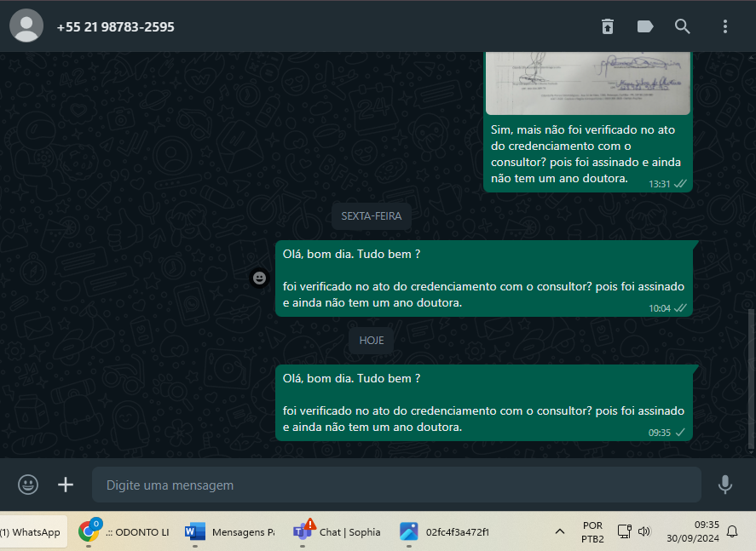Record a voice message with microphone icon
The height and width of the screenshot is (551, 756).
point(724,485)
